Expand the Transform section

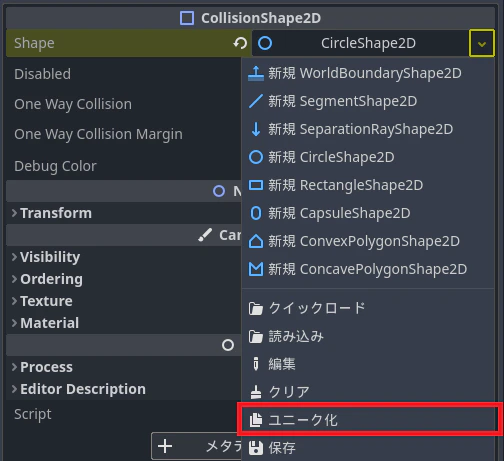pyautogui.click(x=123, y=213)
